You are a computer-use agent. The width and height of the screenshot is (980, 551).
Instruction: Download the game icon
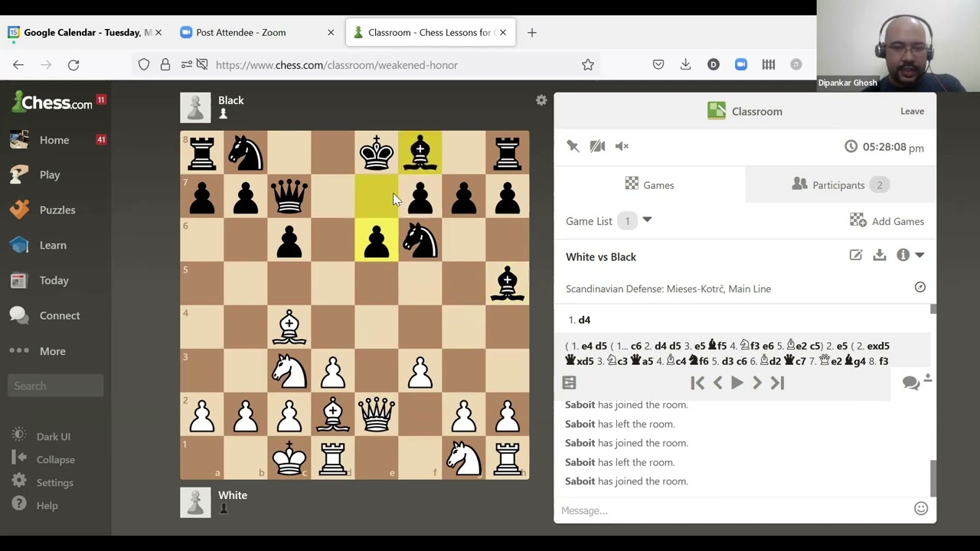pyautogui.click(x=880, y=256)
